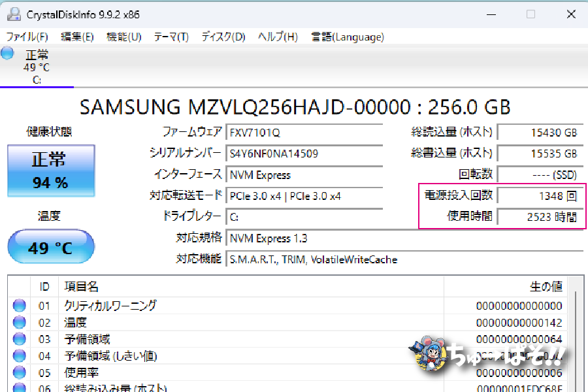Select the blue status orb for drive C:
This screenshot has height=392, width=588.
tap(7, 53)
